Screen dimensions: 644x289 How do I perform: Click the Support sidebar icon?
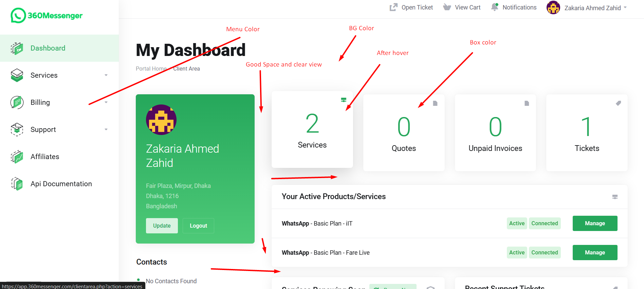(x=17, y=130)
